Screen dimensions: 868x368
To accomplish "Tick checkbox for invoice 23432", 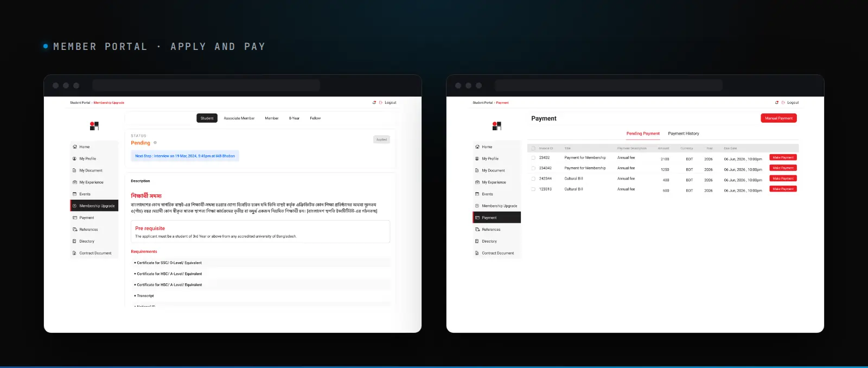I will click(x=533, y=158).
